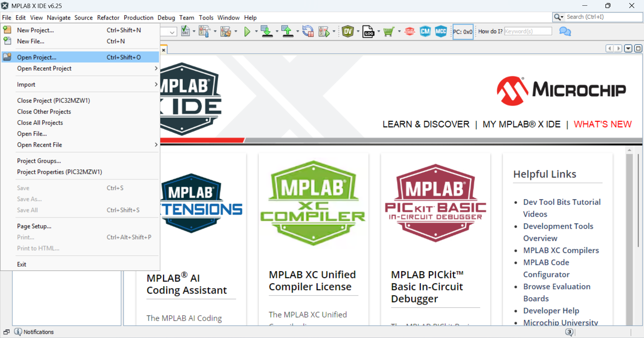Image resolution: width=644 pixels, height=338 pixels.
Task: Click the Debug Project icon
Action: coord(324,31)
